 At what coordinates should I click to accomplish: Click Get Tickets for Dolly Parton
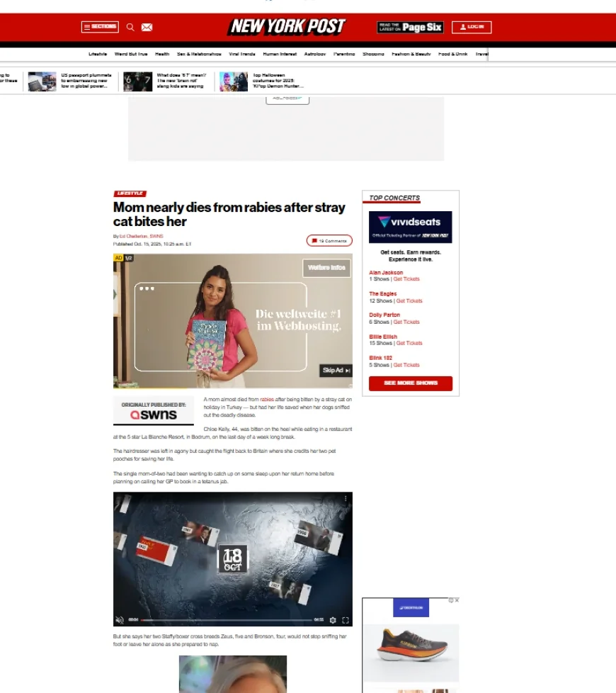407,322
